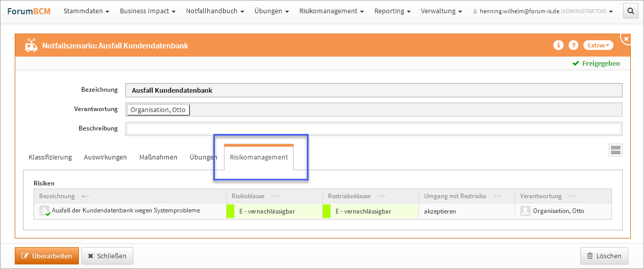Close the panel with the X icon
This screenshot has width=644, height=269.
pyautogui.click(x=626, y=39)
